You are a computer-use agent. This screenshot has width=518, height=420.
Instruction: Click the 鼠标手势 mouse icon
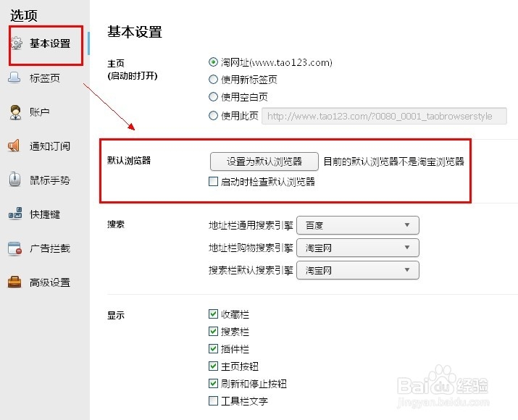(x=14, y=180)
